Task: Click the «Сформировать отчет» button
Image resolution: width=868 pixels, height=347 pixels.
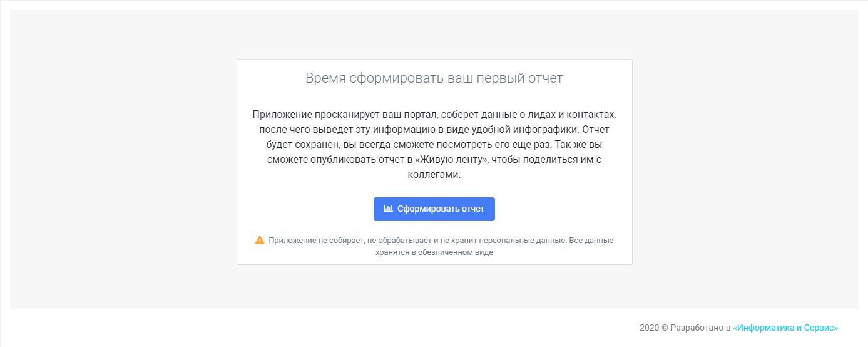Action: (x=434, y=209)
